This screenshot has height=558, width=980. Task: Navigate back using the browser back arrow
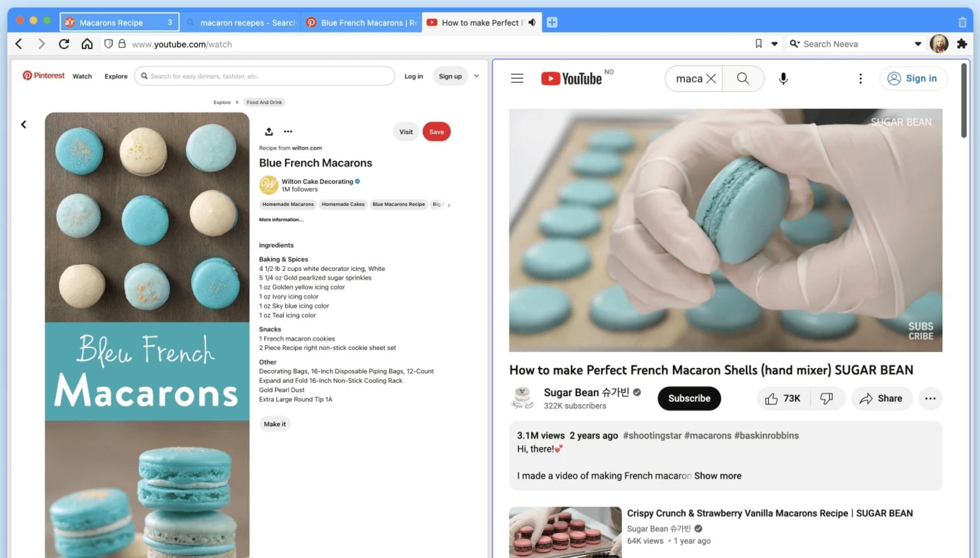pyautogui.click(x=18, y=44)
